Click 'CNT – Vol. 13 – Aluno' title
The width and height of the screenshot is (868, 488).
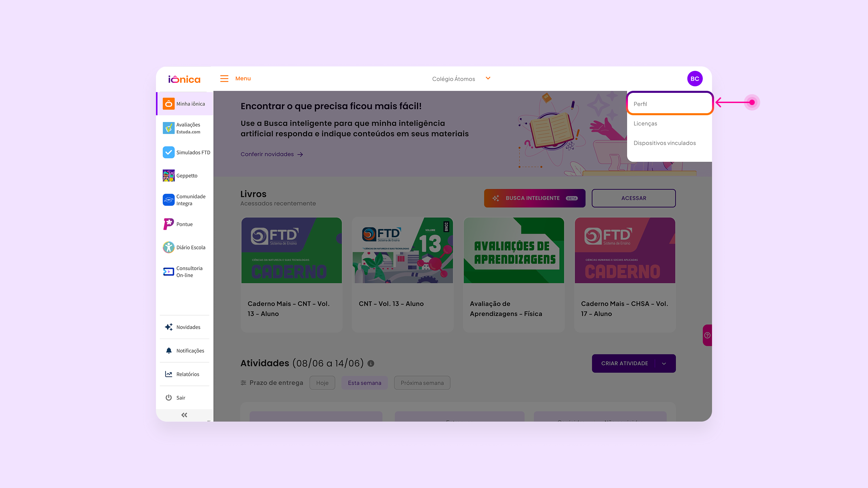click(391, 304)
